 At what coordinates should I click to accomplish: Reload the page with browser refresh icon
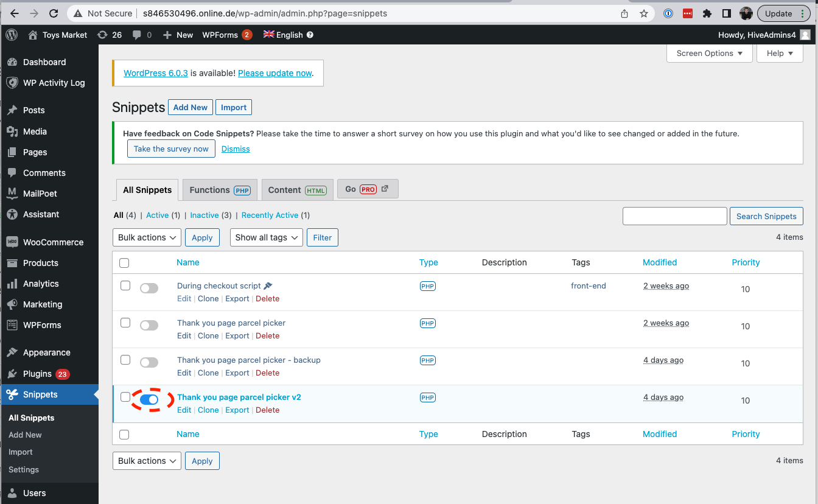tap(54, 13)
